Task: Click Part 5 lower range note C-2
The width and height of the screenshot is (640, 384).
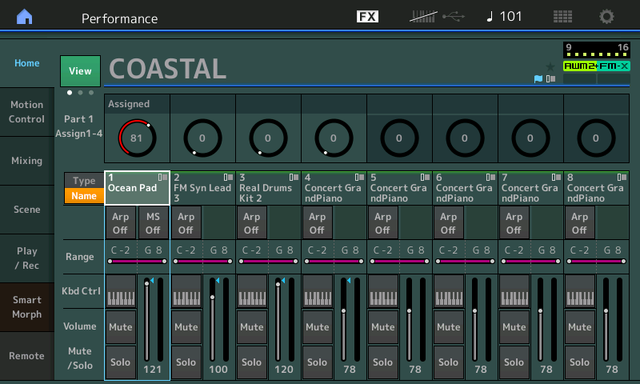Action: pos(383,250)
